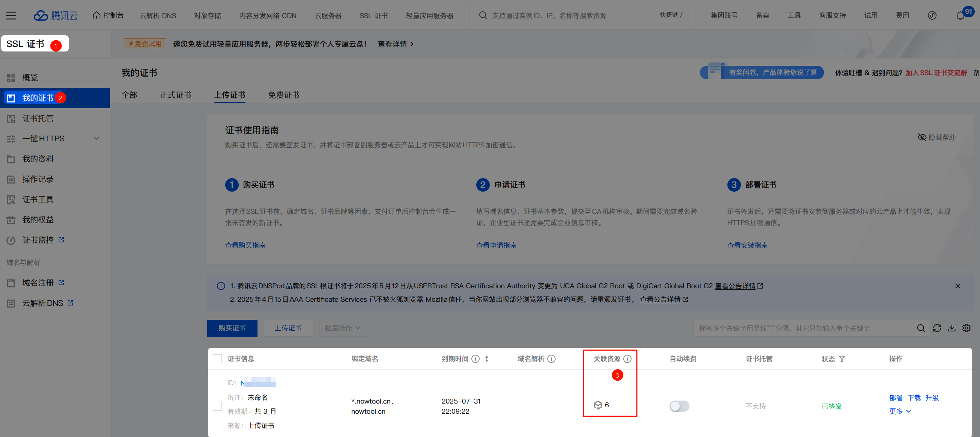Screen dimensions: 980x437
Task: Click info icon next to 域名解析
Action: click(x=551, y=358)
